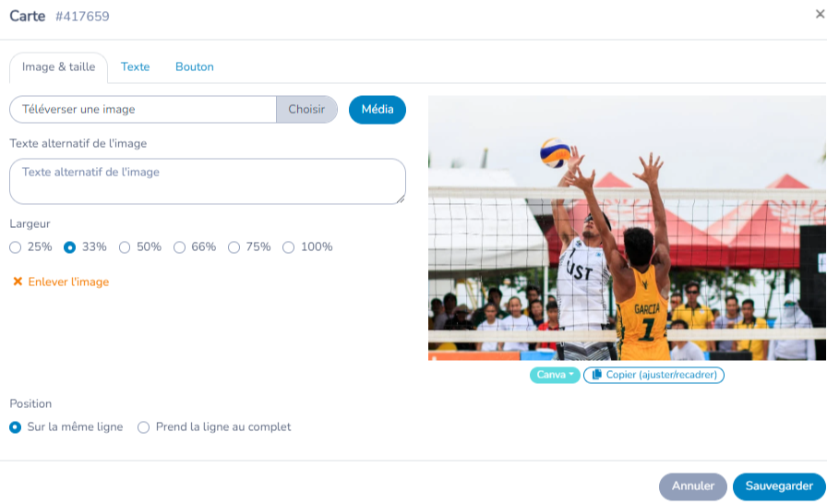The image size is (827, 504).
Task: Click Choisir to pick a file
Action: pos(306,109)
